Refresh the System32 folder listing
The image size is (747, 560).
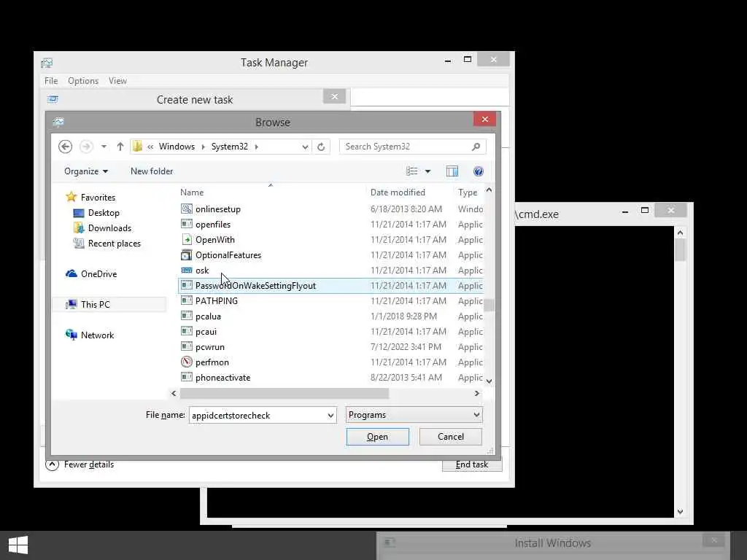(321, 147)
